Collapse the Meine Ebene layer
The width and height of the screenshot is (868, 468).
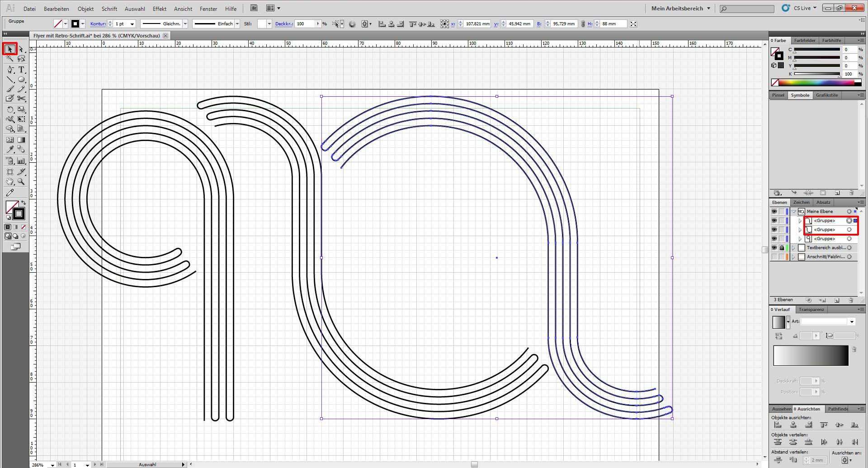(x=794, y=212)
